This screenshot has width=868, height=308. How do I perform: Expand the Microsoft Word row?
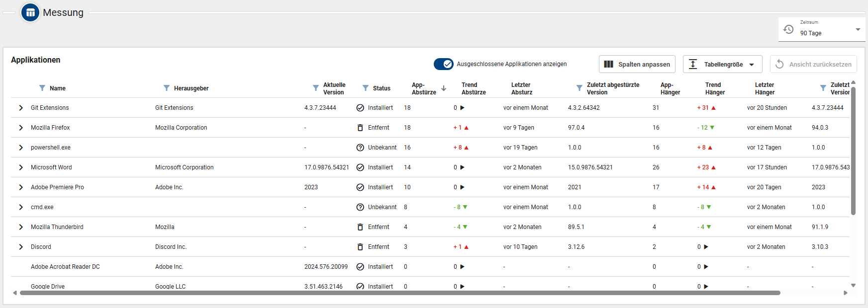(21, 167)
